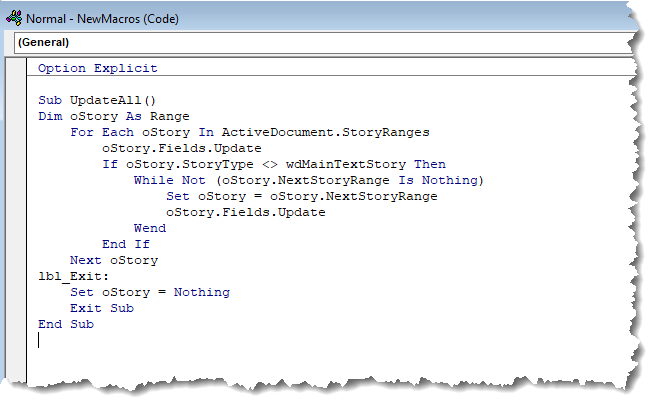Open the (General) object dropdown
The width and height of the screenshot is (658, 407).
tap(324, 43)
